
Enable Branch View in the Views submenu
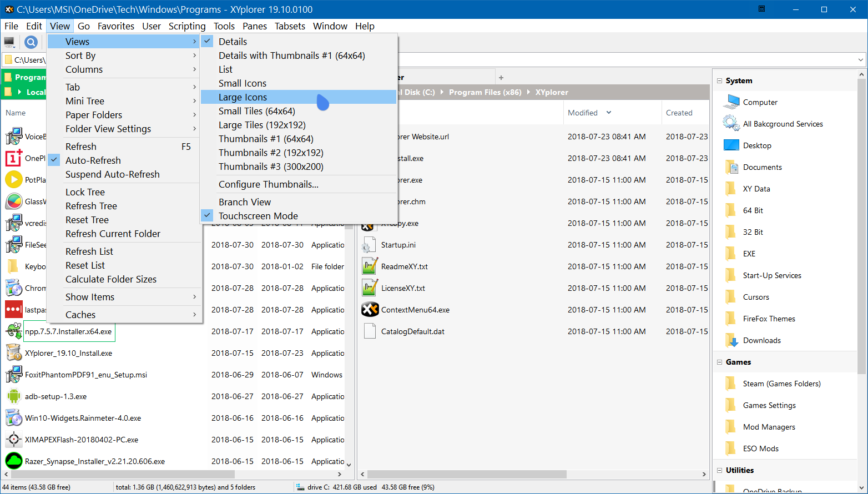click(299, 202)
